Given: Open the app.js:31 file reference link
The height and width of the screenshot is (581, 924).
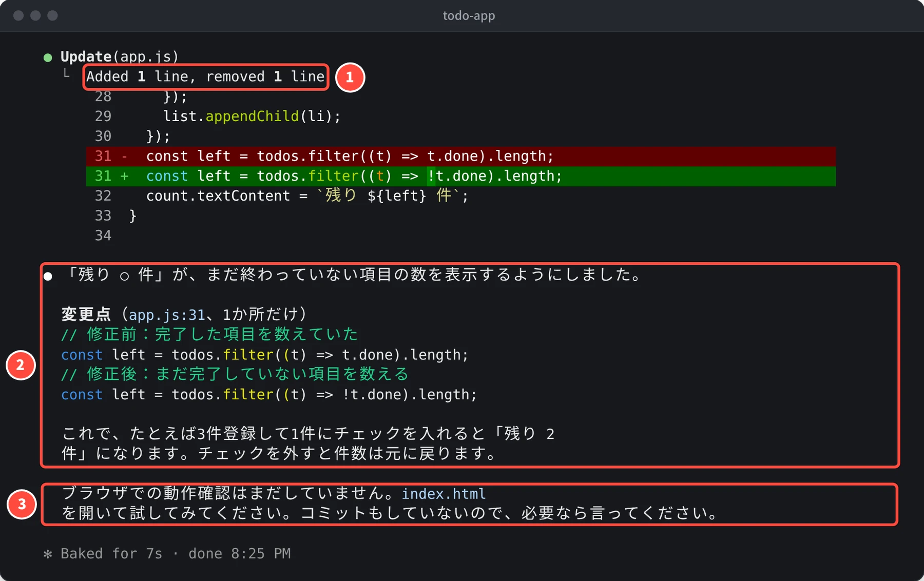Looking at the screenshot, I should coord(167,315).
